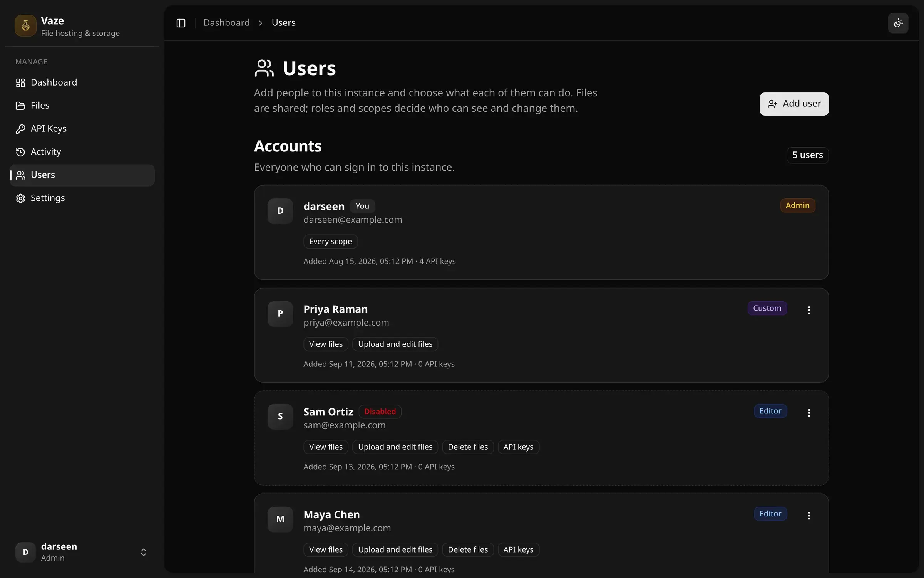This screenshot has height=578, width=924.
Task: Click Sam Ortiz's S avatar
Action: [x=280, y=417]
